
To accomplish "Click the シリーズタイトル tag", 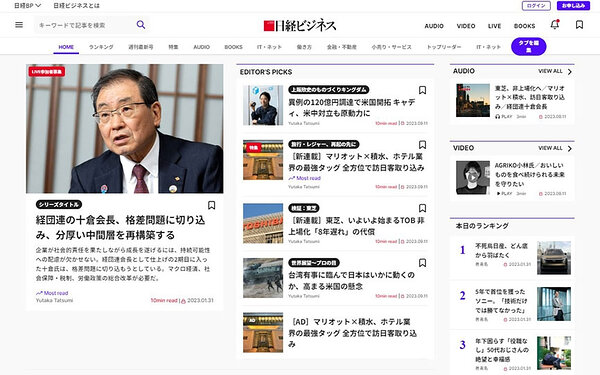I will (x=59, y=205).
